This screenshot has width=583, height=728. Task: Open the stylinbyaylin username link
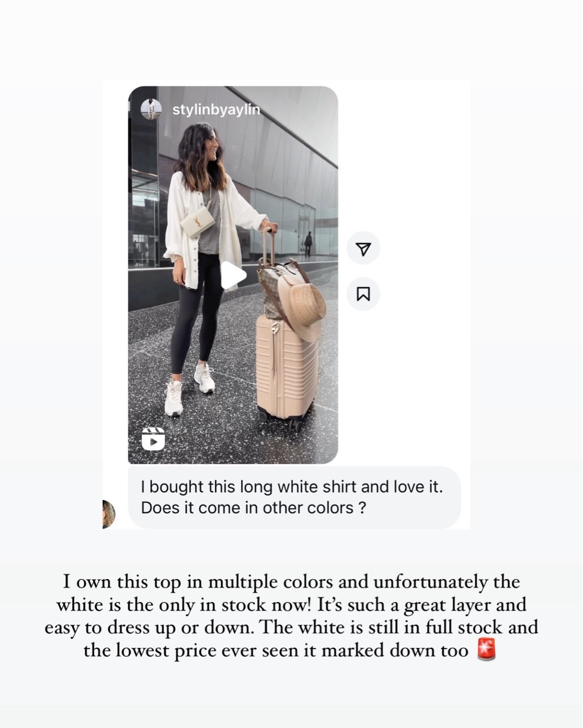pyautogui.click(x=216, y=110)
